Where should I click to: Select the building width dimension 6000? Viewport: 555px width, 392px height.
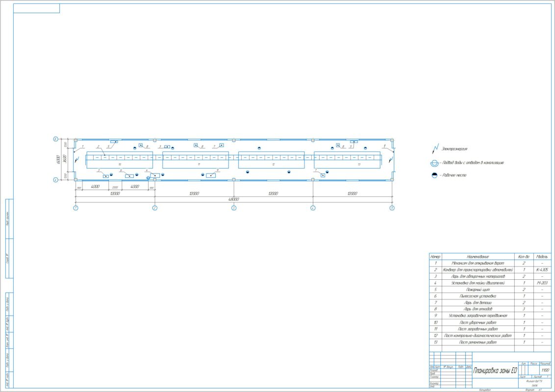(x=58, y=160)
